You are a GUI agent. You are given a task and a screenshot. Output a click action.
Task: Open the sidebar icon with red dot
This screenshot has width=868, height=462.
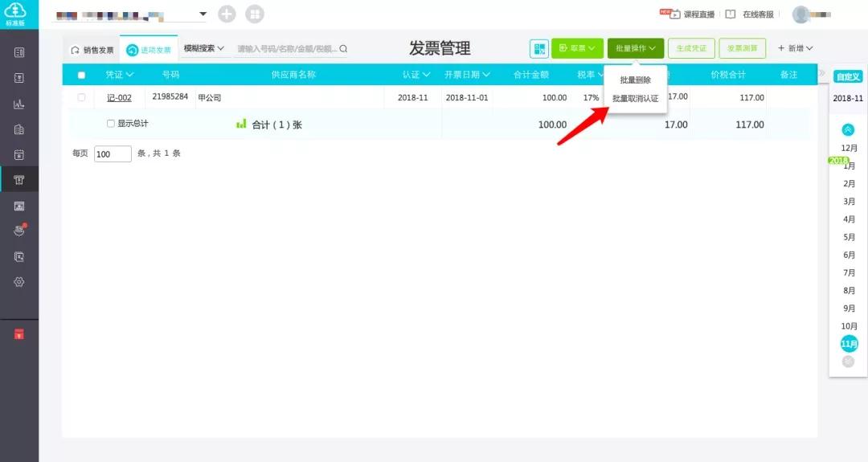pos(19,230)
